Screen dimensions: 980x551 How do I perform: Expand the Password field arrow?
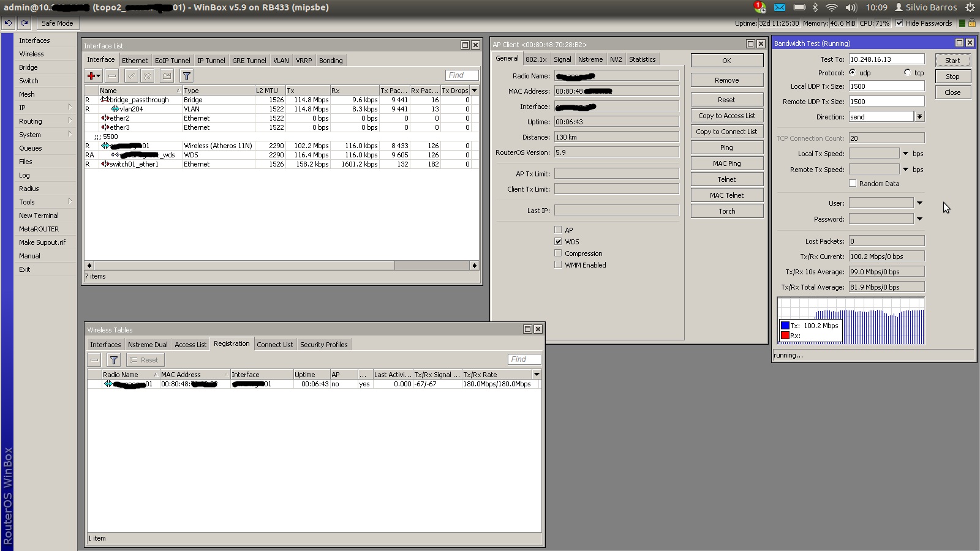919,219
